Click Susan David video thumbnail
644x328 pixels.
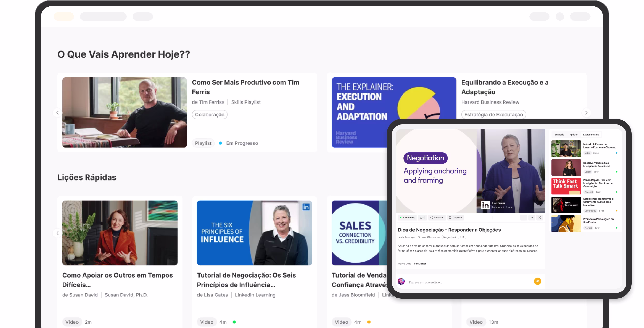tap(120, 233)
